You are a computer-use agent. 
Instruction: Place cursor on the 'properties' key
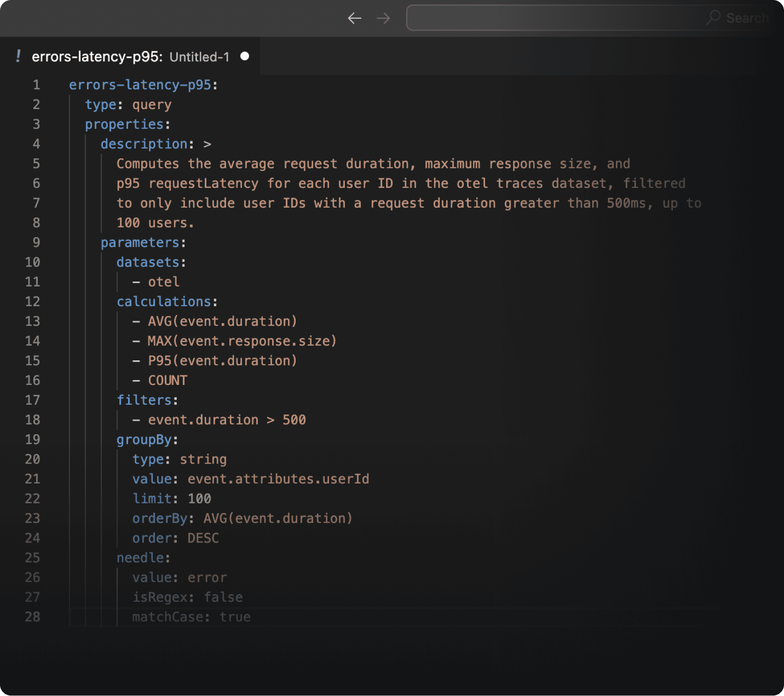coord(124,125)
